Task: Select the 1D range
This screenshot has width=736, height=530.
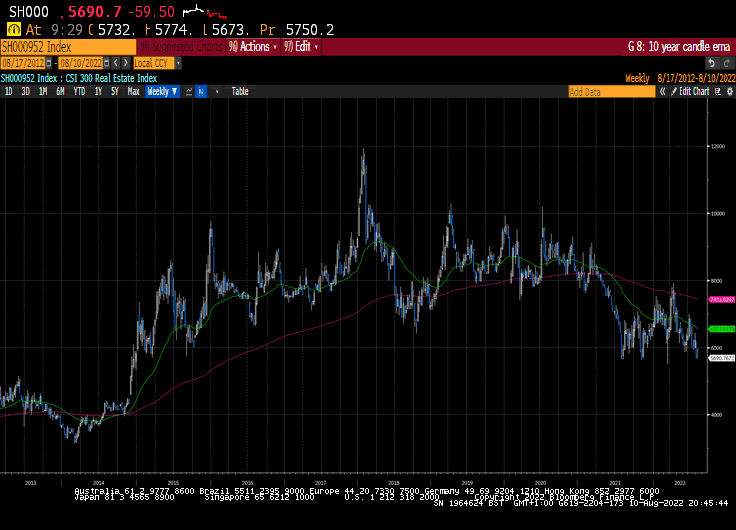Action: (8, 92)
